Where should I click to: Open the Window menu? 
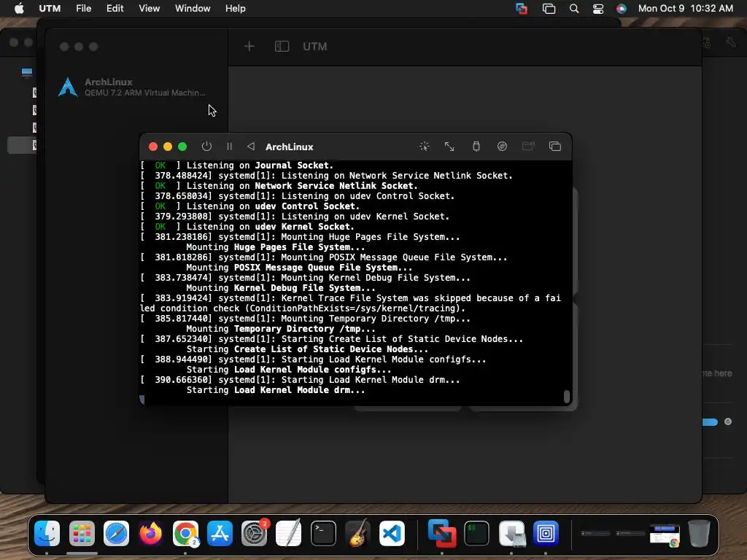pos(193,9)
